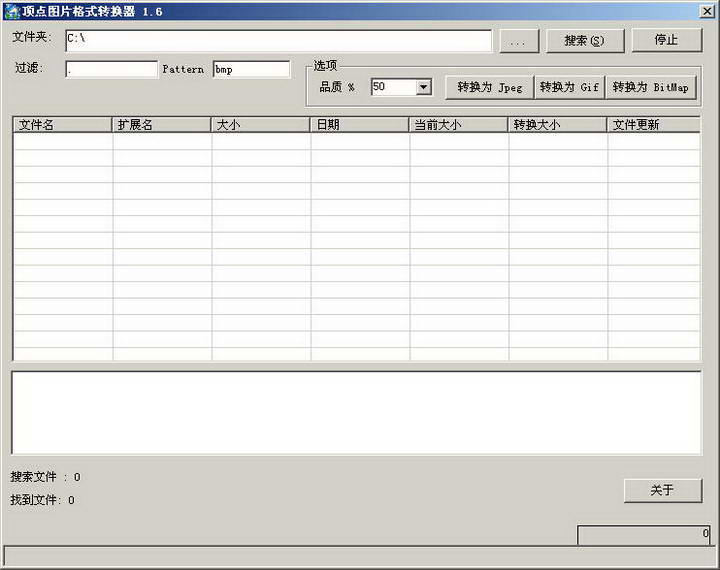Click the 当前大小 column header
Screen dimensions: 720x570
pyautogui.click(x=458, y=125)
